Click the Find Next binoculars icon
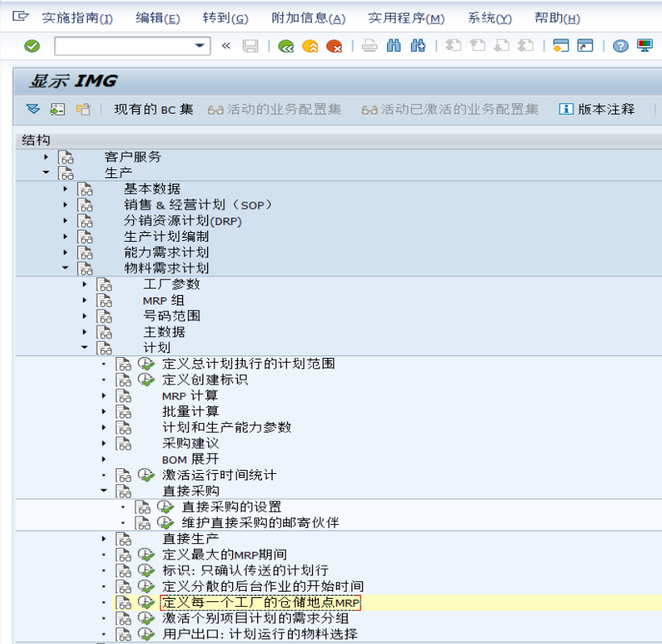The image size is (662, 644). coord(418,46)
